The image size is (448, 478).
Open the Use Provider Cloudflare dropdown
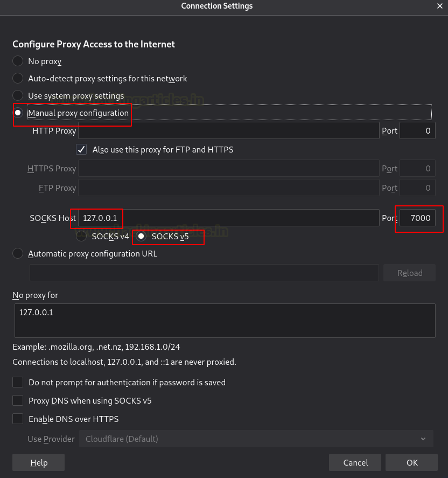click(256, 439)
